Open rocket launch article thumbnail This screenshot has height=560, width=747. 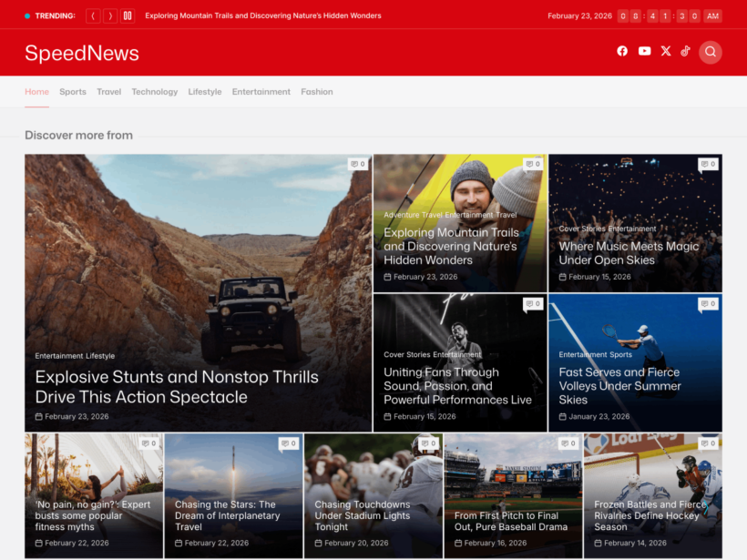pos(233,473)
